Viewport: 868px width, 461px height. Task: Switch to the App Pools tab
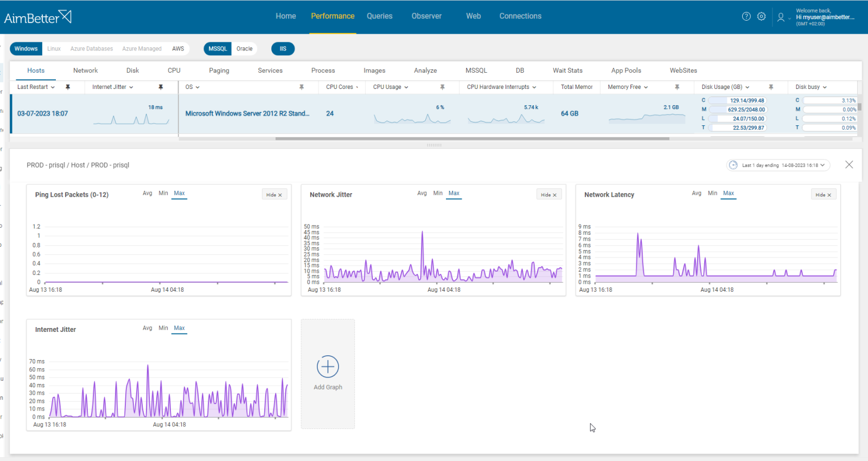click(626, 71)
